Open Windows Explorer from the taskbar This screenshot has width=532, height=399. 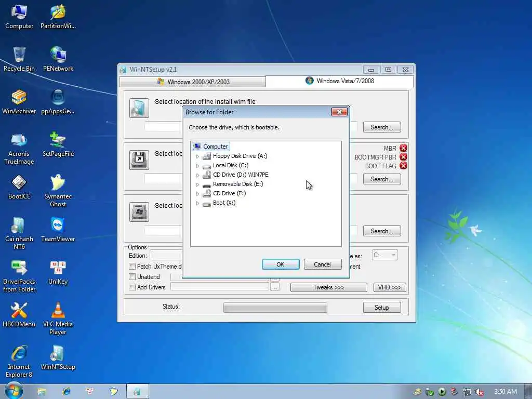pyautogui.click(x=42, y=392)
